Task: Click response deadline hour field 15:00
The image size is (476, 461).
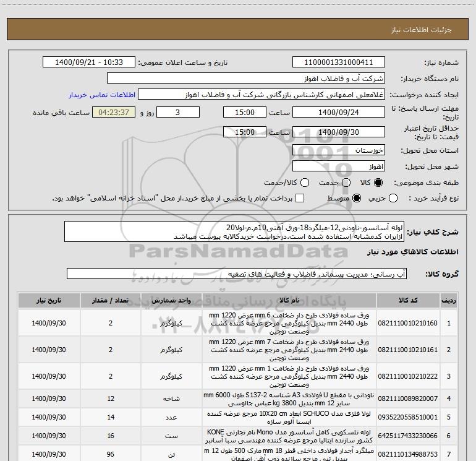Action: [x=245, y=112]
